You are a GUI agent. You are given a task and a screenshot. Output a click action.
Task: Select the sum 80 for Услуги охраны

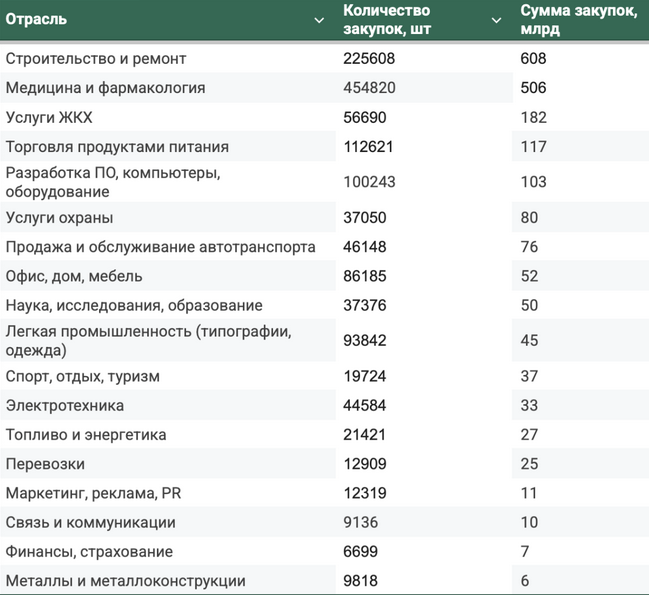pos(529,218)
